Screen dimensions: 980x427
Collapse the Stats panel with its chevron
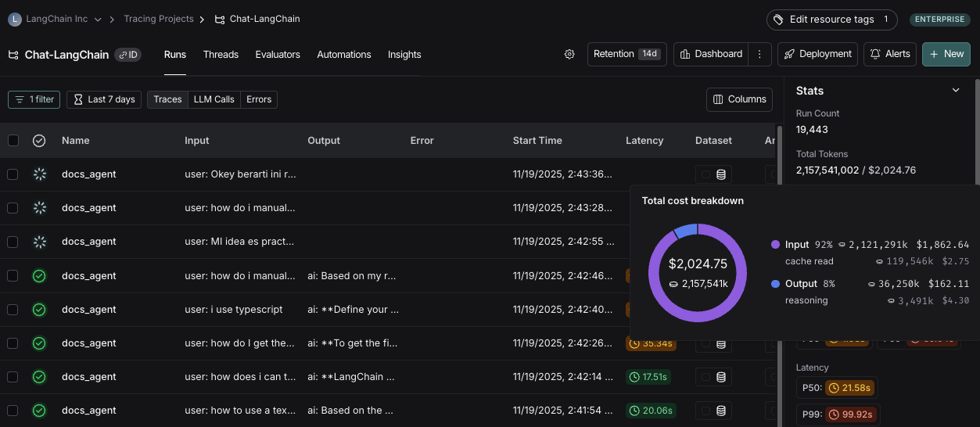pyautogui.click(x=956, y=91)
